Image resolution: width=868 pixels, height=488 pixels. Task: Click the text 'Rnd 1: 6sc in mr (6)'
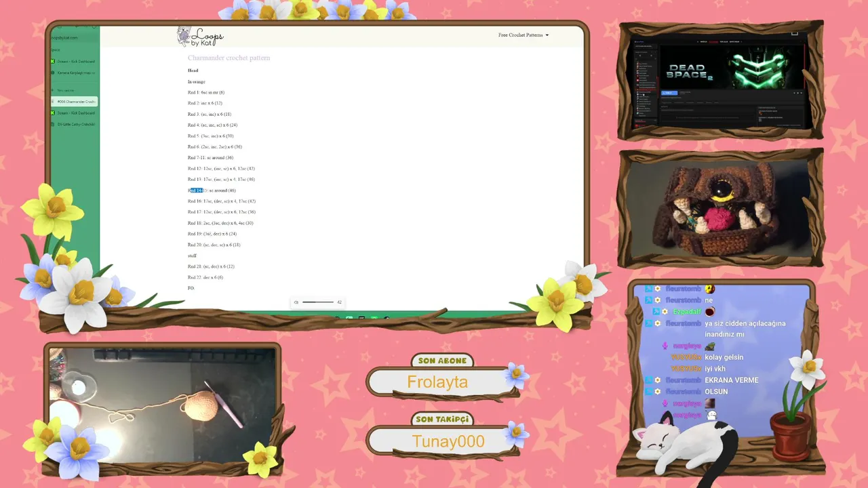[206, 93]
